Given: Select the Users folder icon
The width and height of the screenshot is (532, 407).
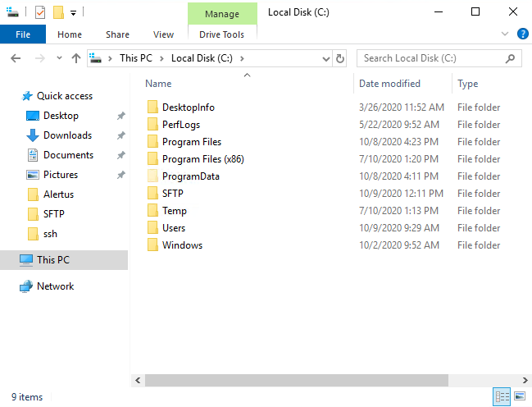Looking at the screenshot, I should (x=152, y=227).
